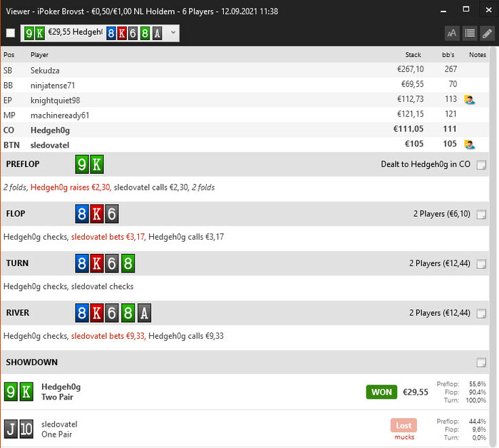Expand the hand selector dropdown arrow
The width and height of the screenshot is (499, 448).
pyautogui.click(x=173, y=32)
